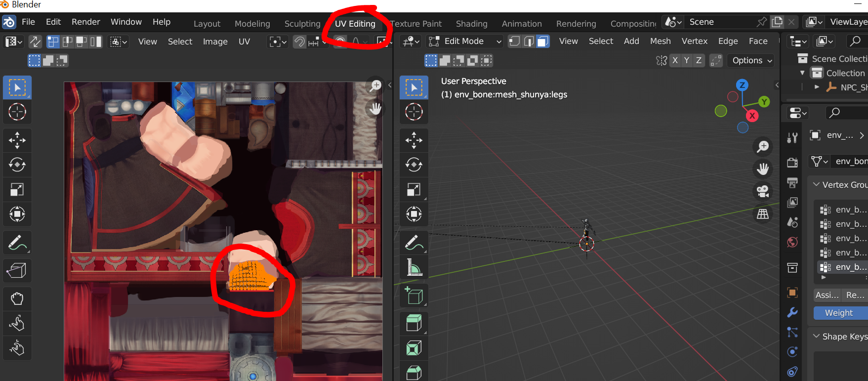
Task: Toggle the camera view in the 3D viewport
Action: pos(763,191)
